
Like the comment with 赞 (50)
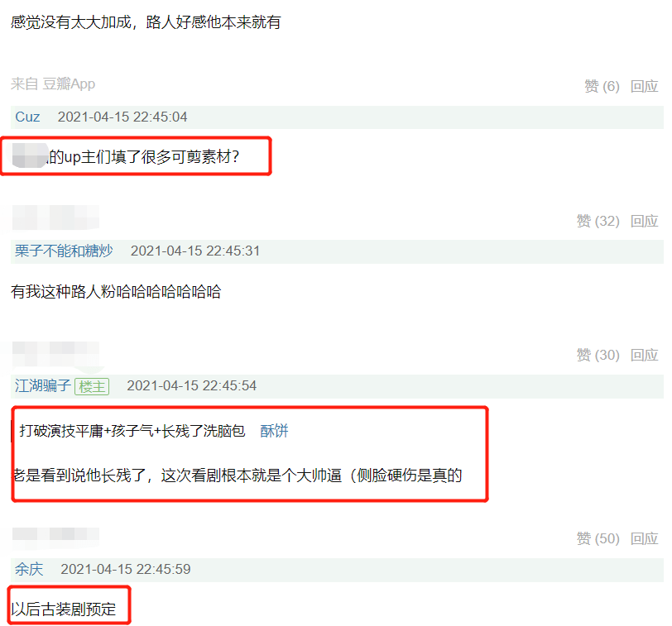pos(598,538)
